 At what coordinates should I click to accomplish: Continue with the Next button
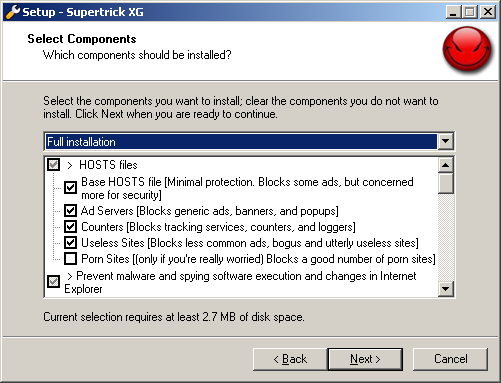coord(365,359)
